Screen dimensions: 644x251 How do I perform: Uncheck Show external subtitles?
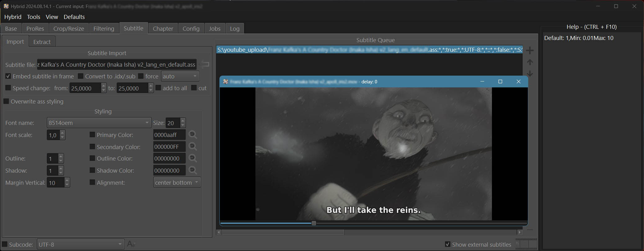click(448, 244)
